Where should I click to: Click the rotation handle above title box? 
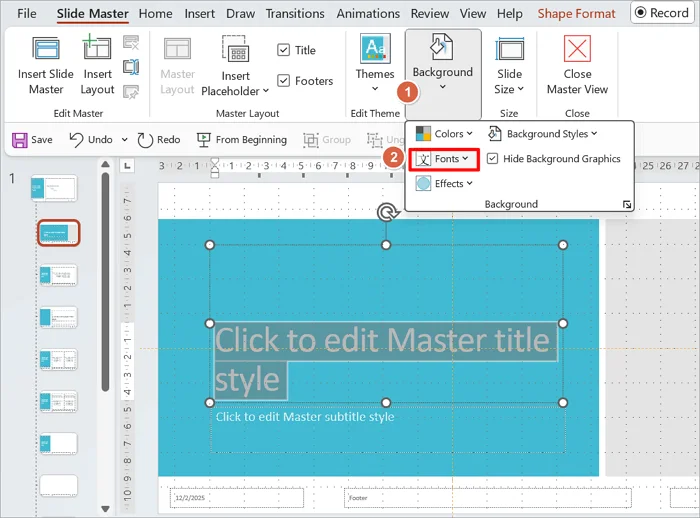pos(386,213)
